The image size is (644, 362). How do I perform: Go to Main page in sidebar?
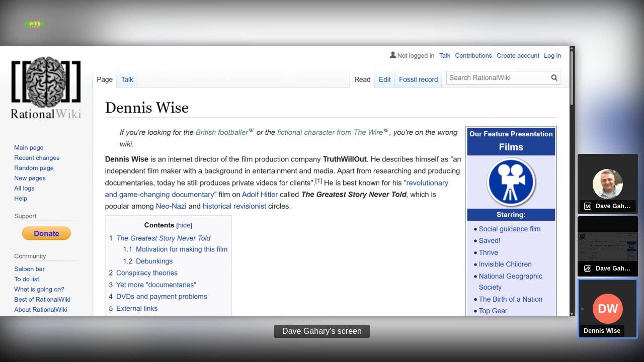29,148
